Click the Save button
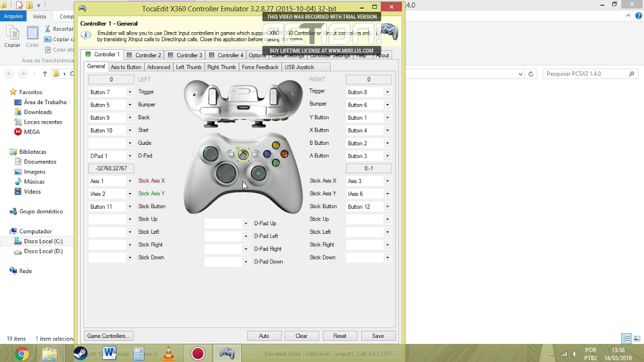This screenshot has height=362, width=644. 378,336
